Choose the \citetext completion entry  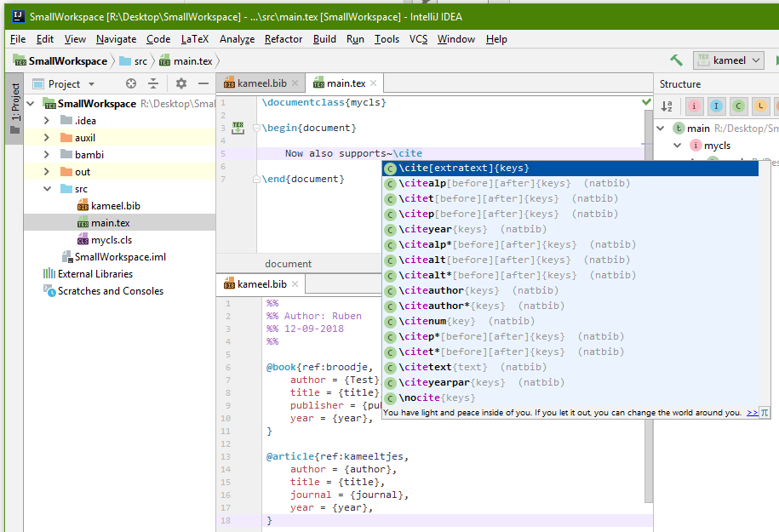click(570, 367)
